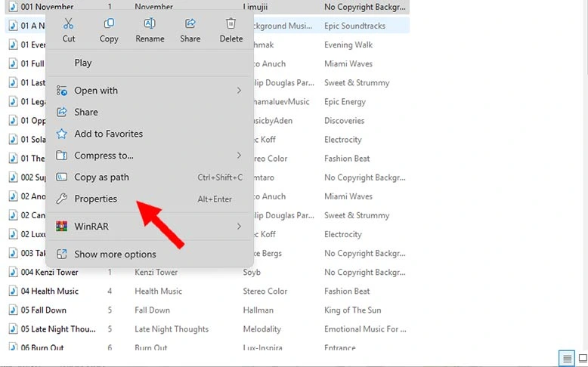Click the WinRAR books icon
Viewport: 588px width, 367px height.
pyautogui.click(x=62, y=226)
